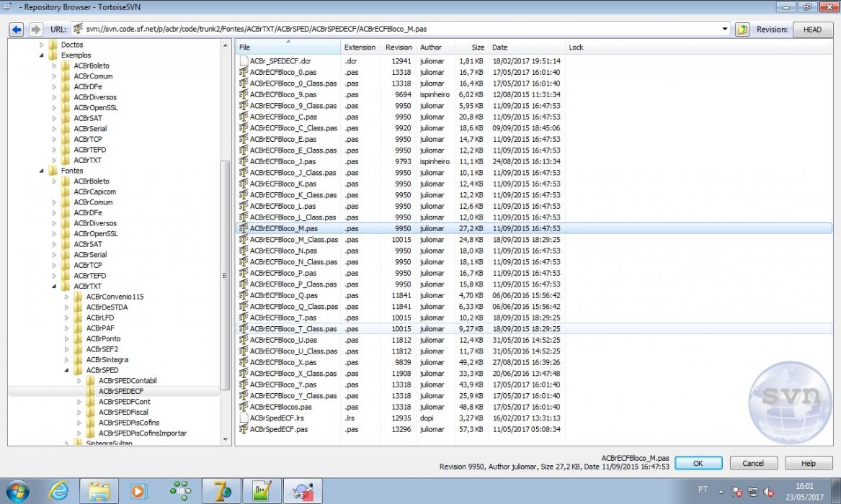The image size is (841, 504).
Task: Select file name "ACBrECFBloco_T_Class.pas"
Action: click(x=293, y=329)
